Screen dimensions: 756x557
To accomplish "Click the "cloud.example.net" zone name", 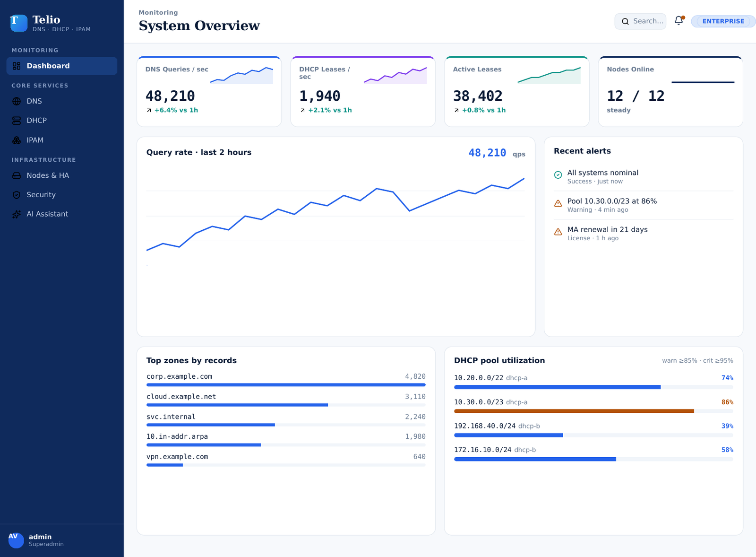I will (181, 397).
